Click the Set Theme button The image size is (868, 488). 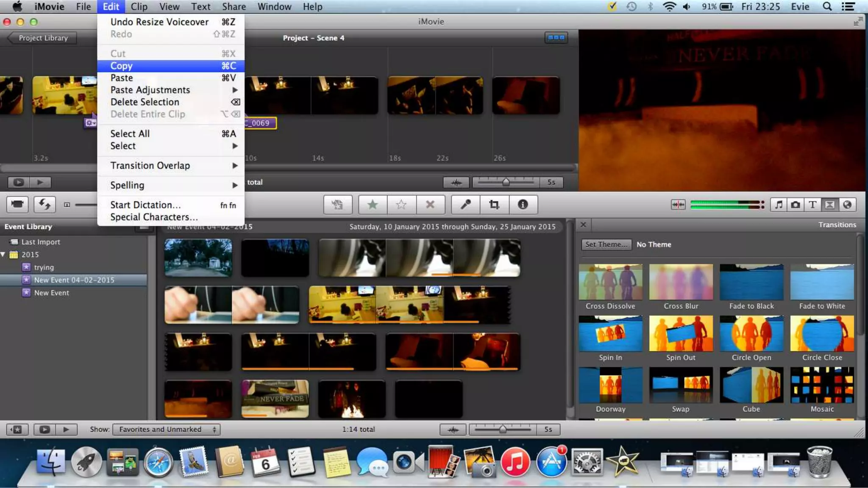click(606, 244)
